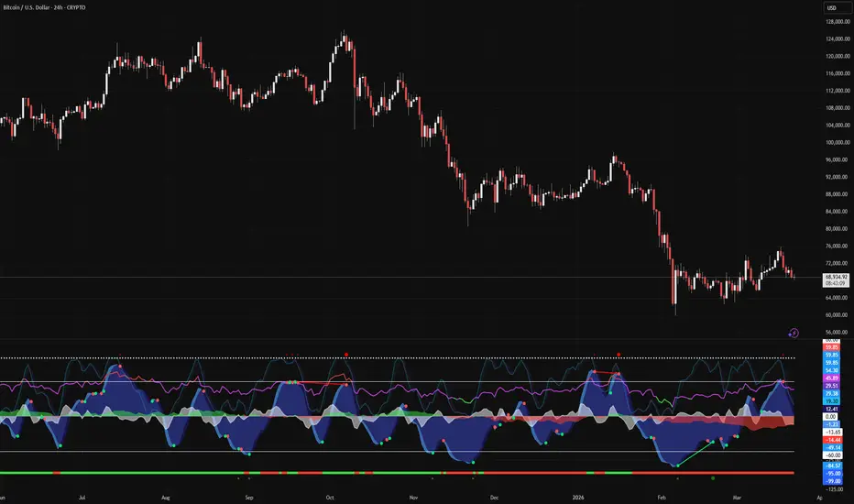Click the 124,000.00 price axis label

[x=838, y=39]
